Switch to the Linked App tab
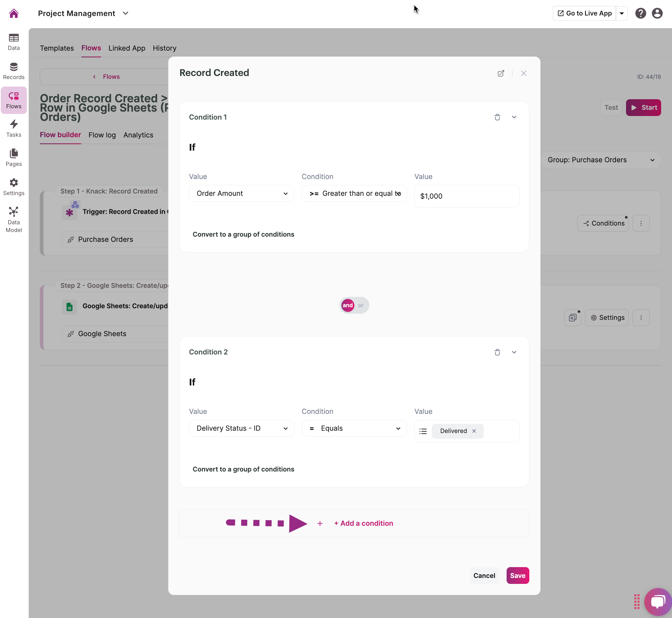 127,48
